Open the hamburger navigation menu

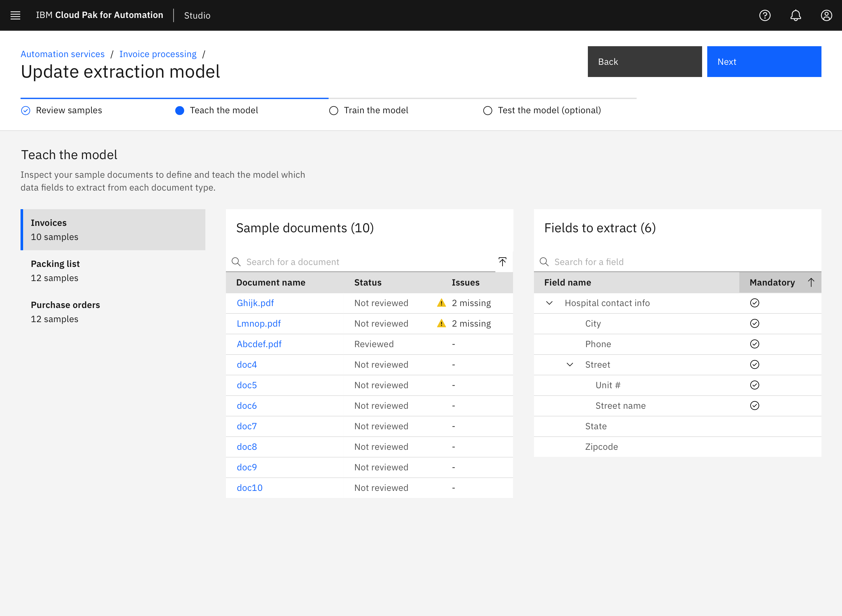[15, 15]
